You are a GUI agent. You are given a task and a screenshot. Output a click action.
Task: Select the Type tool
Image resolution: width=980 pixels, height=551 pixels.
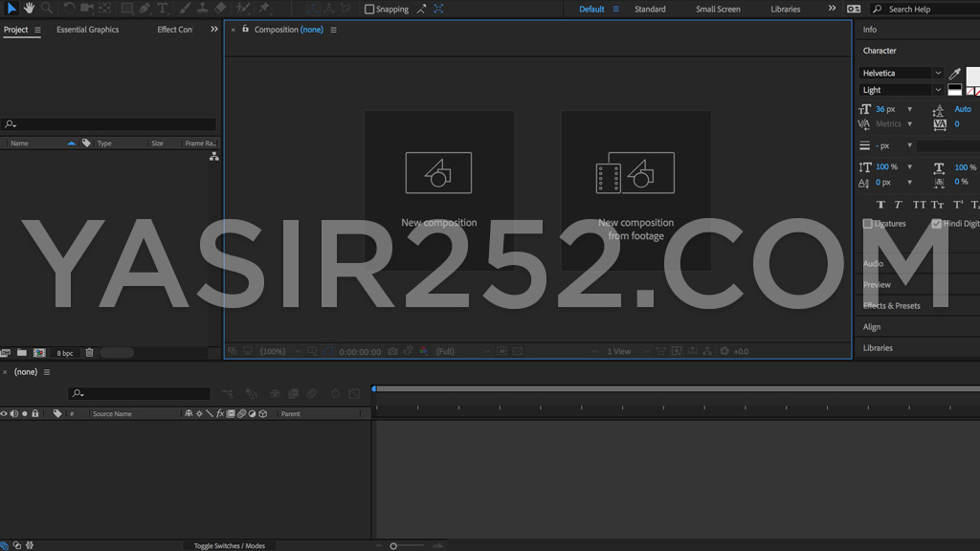click(x=162, y=9)
